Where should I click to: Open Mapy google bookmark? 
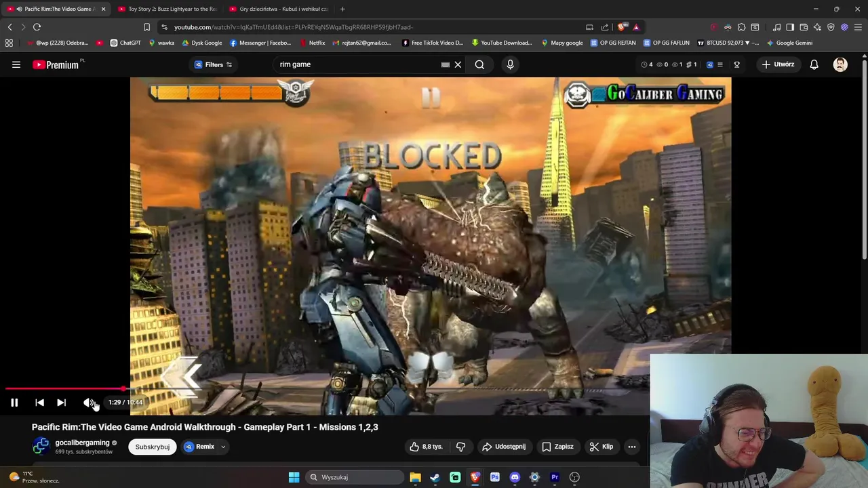pos(562,43)
